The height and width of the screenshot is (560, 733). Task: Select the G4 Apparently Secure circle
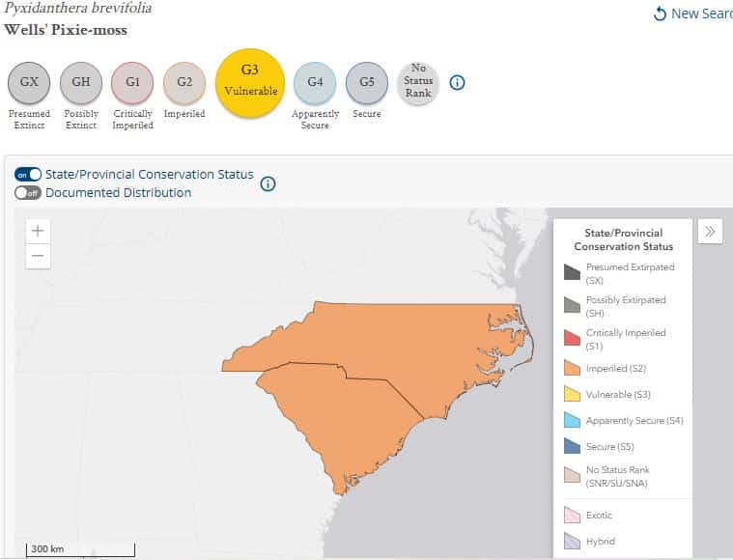coord(315,83)
